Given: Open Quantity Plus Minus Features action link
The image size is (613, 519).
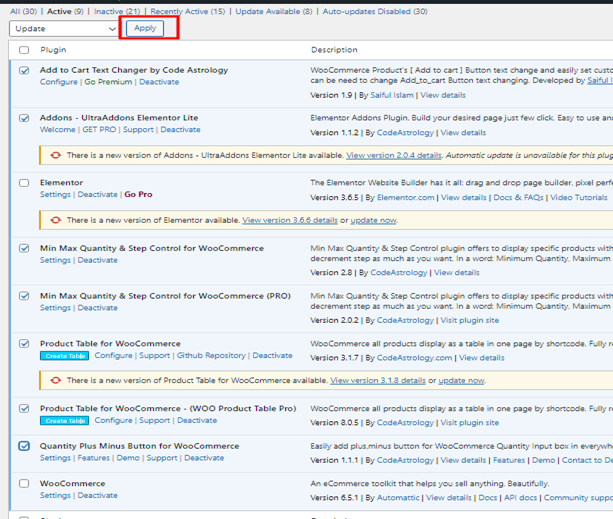Looking at the screenshot, I should click(x=93, y=458).
